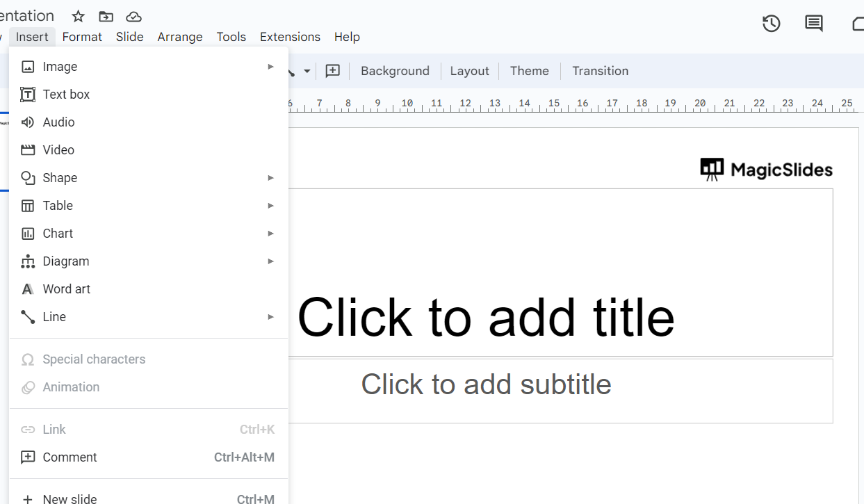Click the move to folder icon

point(106,16)
